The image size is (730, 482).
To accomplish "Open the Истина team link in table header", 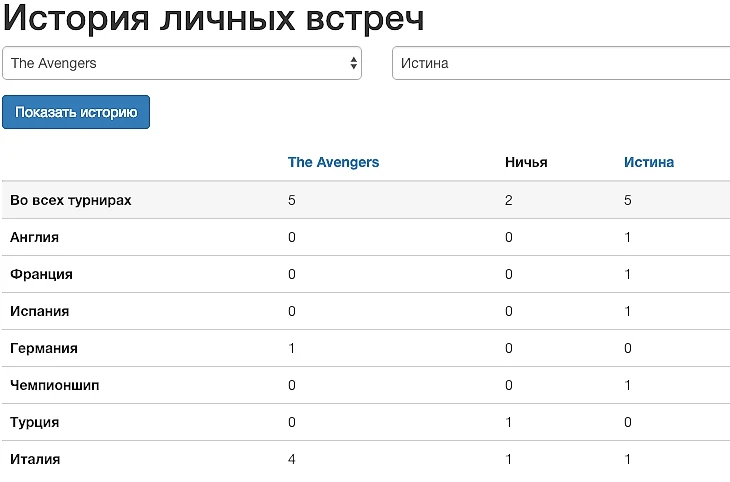I will tap(649, 162).
